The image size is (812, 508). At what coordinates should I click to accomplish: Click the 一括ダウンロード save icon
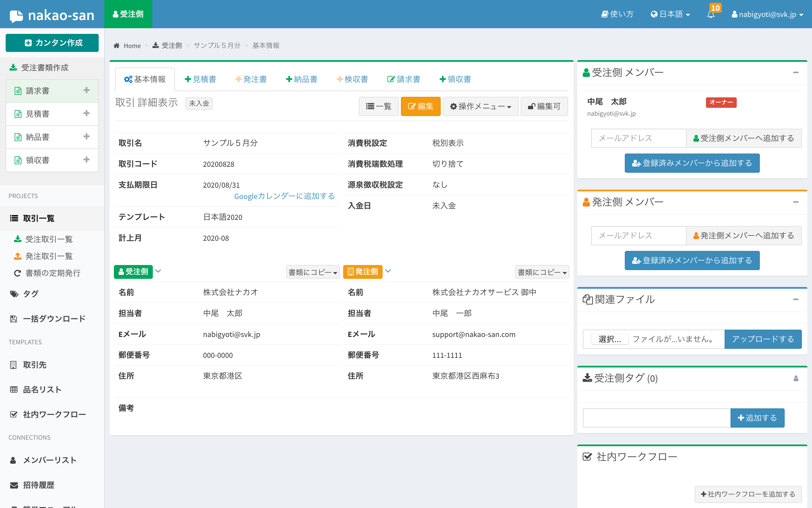point(14,319)
